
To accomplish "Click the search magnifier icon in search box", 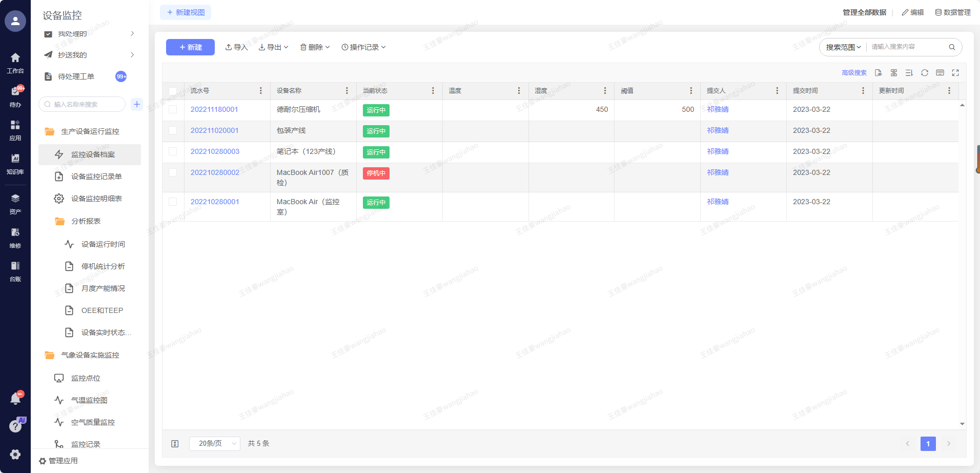I will click(951, 47).
